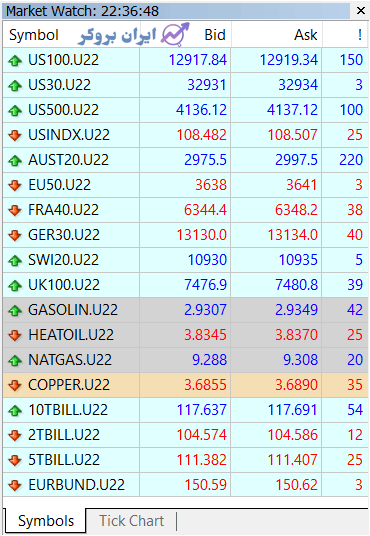Image resolution: width=370 pixels, height=536 pixels.
Task: Click the 10TBILL spread value 54
Action: [355, 410]
